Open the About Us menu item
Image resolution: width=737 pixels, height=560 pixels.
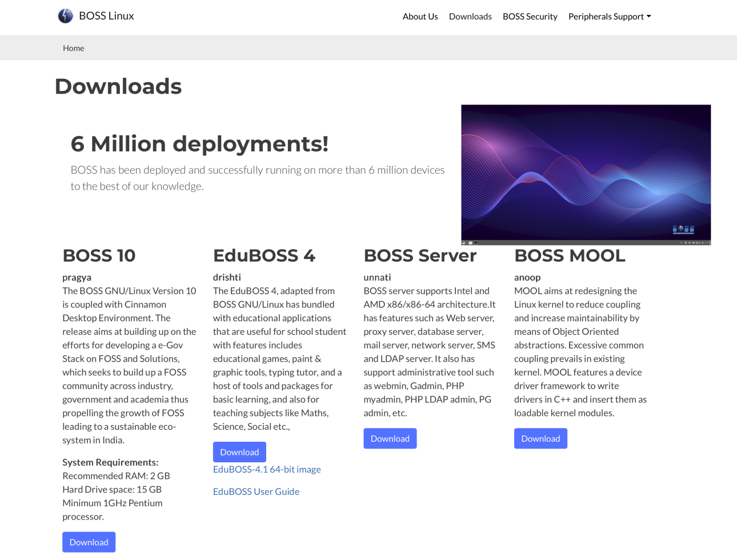click(420, 17)
